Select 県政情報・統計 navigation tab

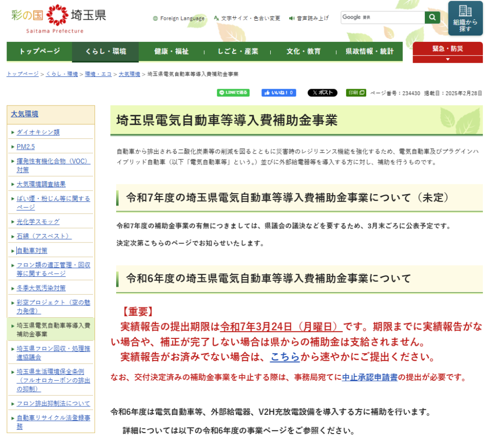tap(369, 51)
